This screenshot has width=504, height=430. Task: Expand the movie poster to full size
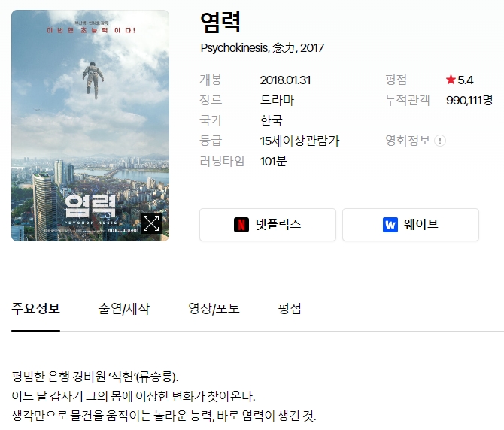coord(151,223)
